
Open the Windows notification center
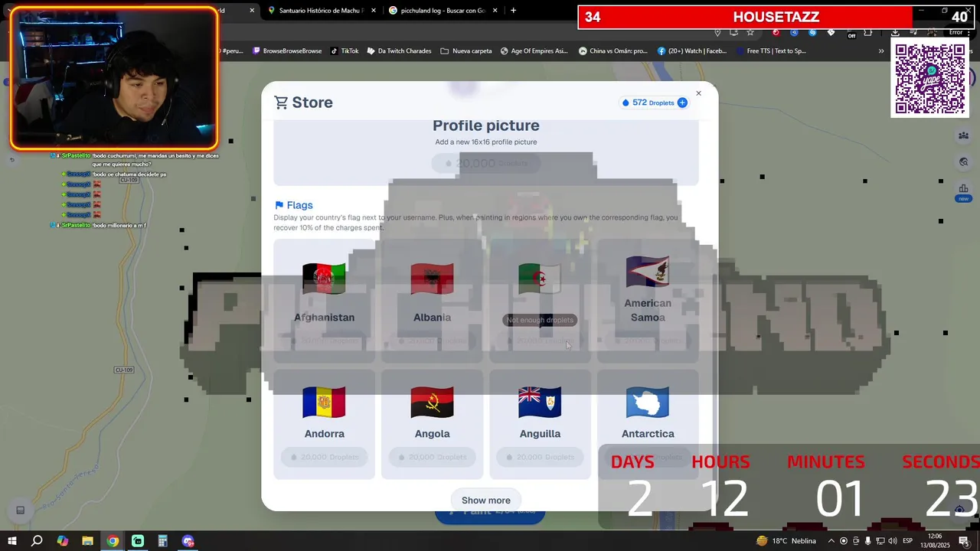pyautogui.click(x=964, y=541)
